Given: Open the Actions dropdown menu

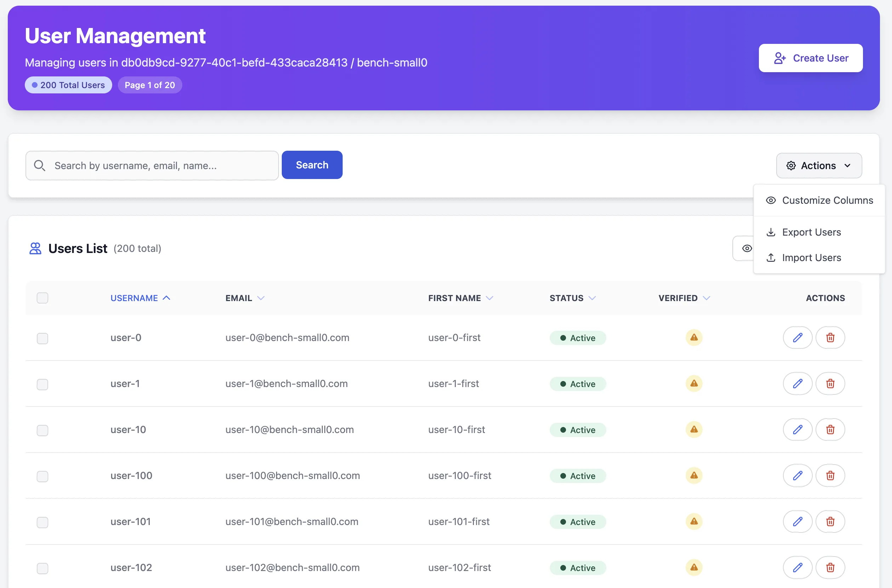Looking at the screenshot, I should coord(819,165).
